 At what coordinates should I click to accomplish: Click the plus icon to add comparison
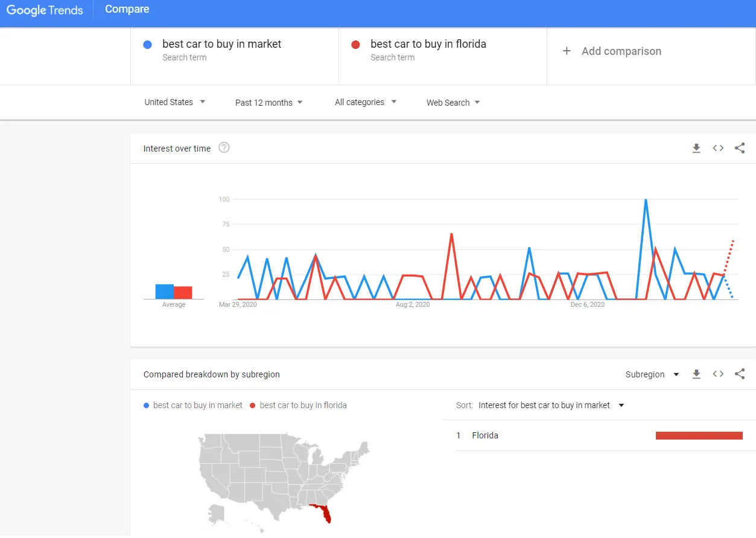[567, 51]
